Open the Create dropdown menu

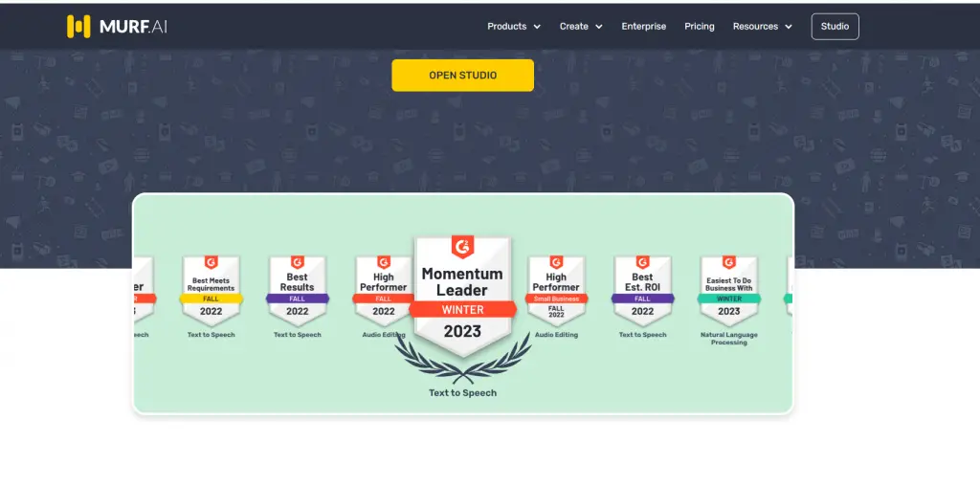point(581,27)
